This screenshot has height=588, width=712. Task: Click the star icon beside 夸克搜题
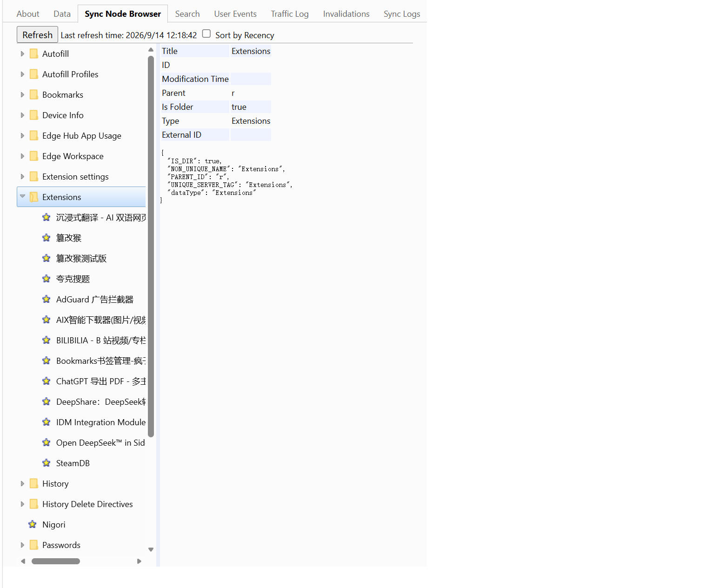pos(46,279)
